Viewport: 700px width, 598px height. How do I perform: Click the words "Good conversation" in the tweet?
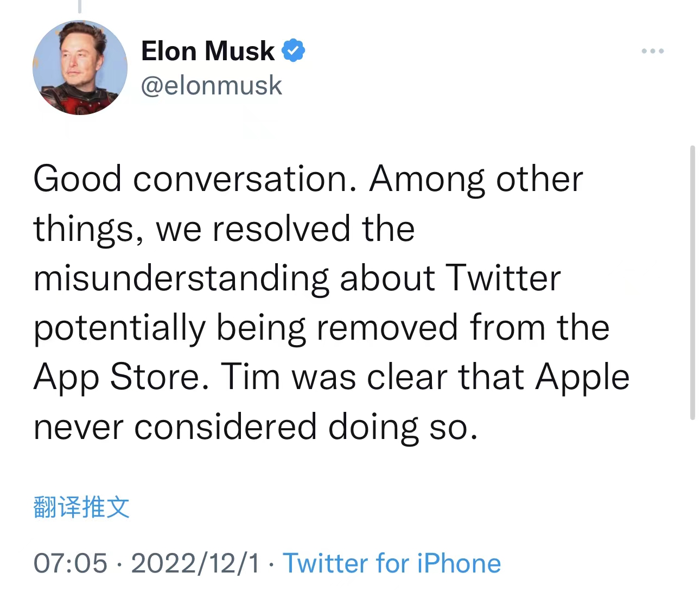194,179
